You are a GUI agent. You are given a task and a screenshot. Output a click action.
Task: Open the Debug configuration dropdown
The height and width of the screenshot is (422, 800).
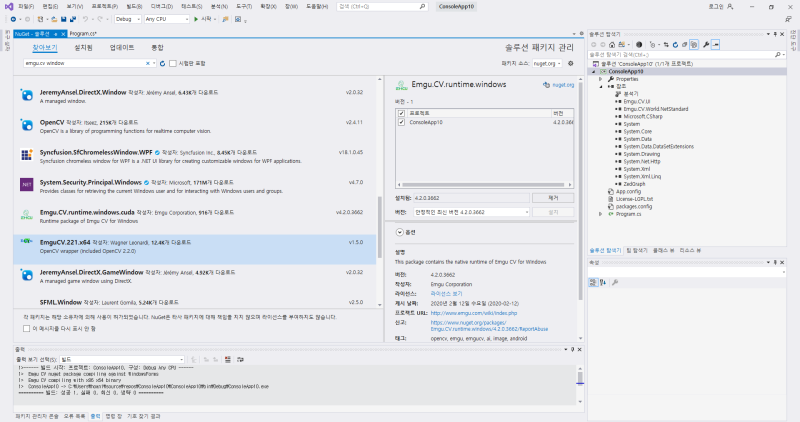tap(128, 19)
